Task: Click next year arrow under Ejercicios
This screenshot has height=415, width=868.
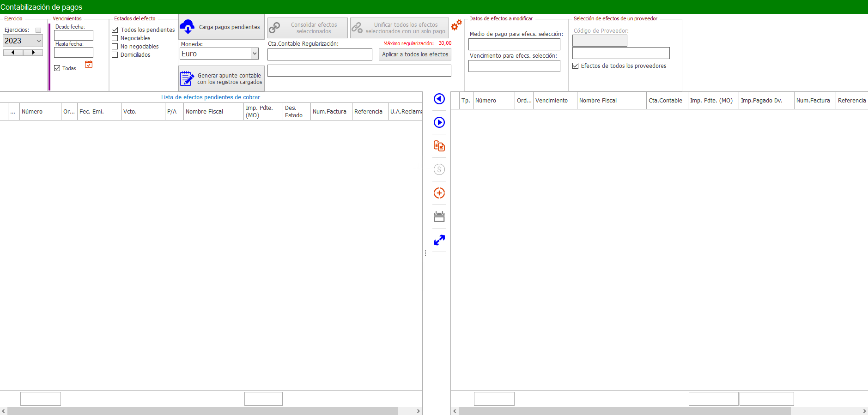Action: coord(33,53)
